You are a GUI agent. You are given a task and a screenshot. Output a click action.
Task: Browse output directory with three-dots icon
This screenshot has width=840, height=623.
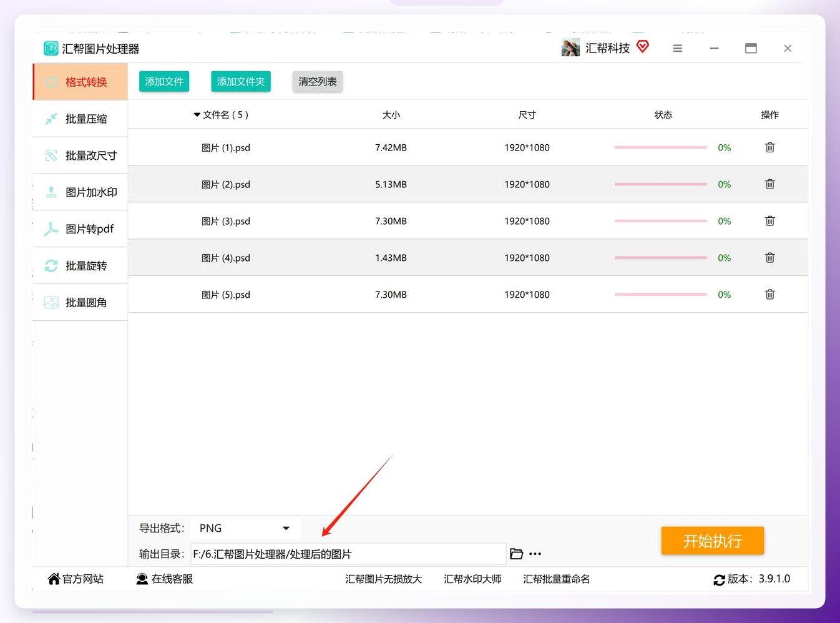pyautogui.click(x=535, y=554)
